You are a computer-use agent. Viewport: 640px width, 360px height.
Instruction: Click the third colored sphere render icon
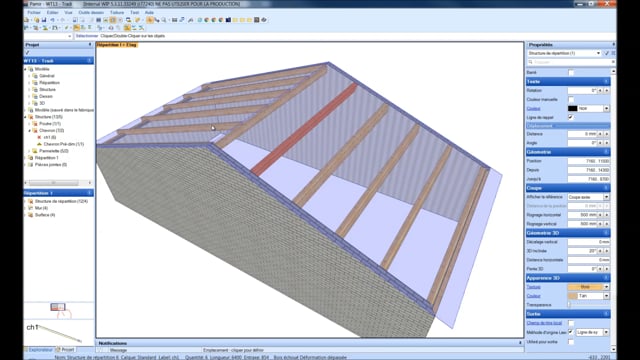click(221, 20)
